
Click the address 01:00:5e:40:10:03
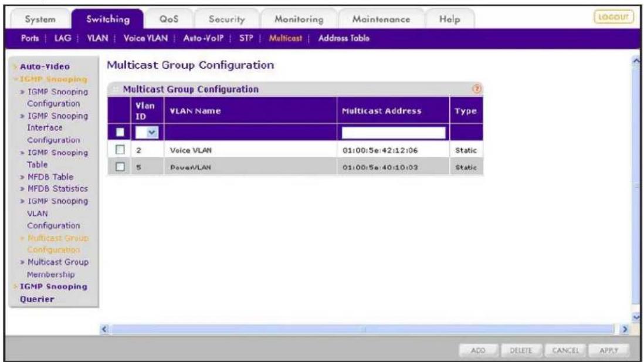coord(380,167)
